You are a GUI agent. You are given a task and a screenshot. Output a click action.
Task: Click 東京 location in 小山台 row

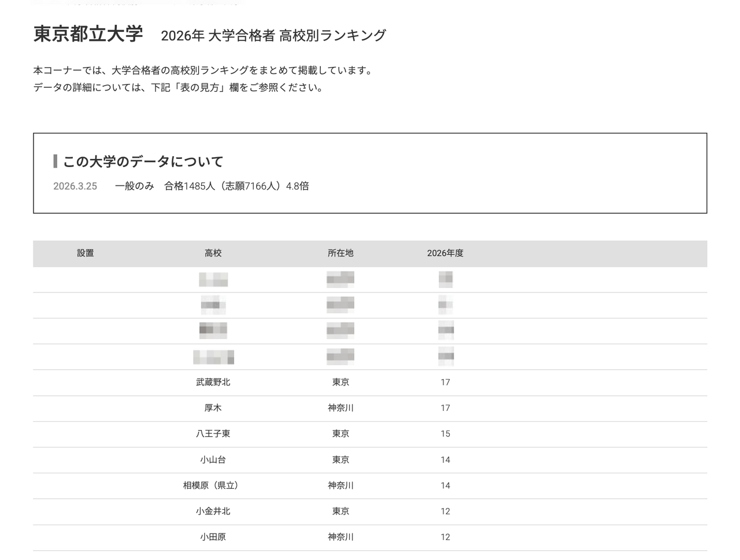(x=341, y=459)
